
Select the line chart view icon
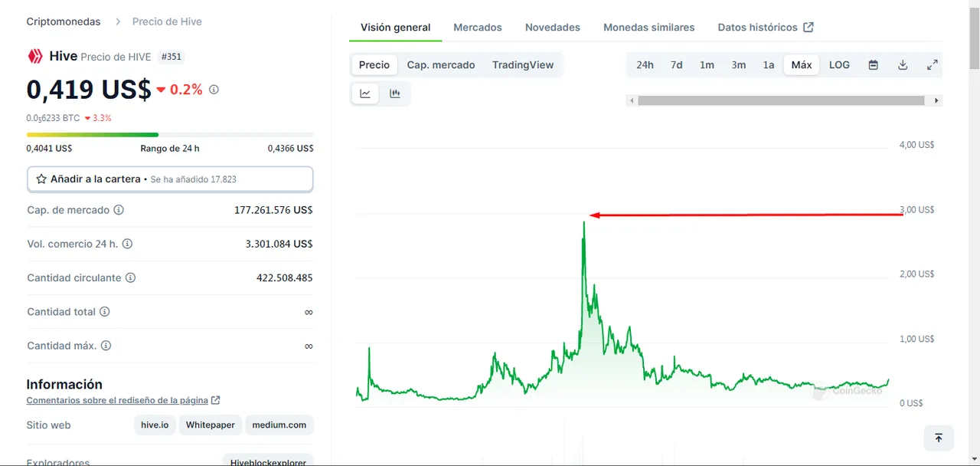pos(365,94)
